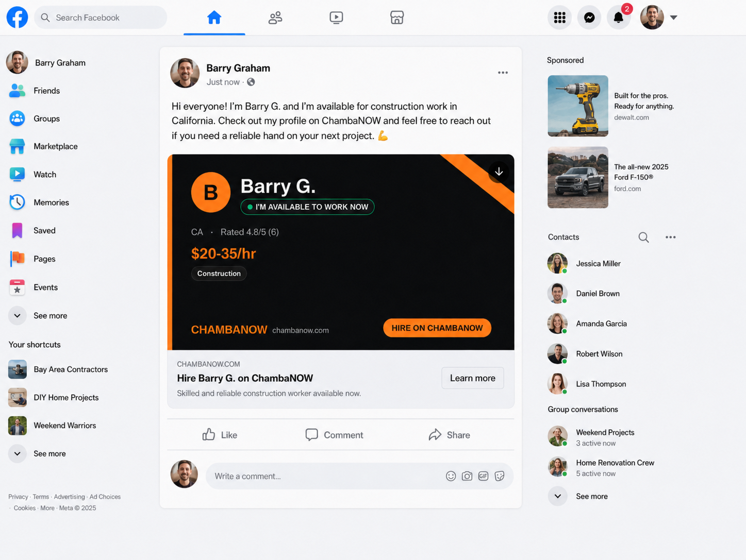Open the Ford F-150 ad thumbnail
The height and width of the screenshot is (560, 746).
[x=578, y=177]
